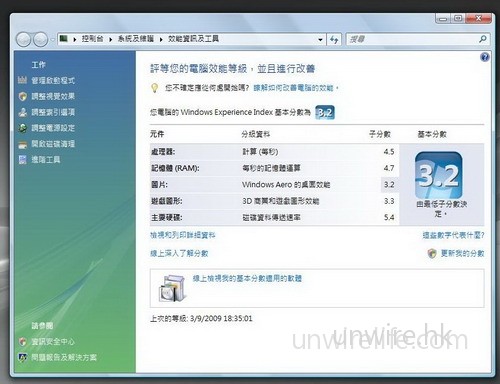Open the 這些數字代表什麼? link
Image resolution: width=500 pixels, height=384 pixels.
tap(453, 235)
